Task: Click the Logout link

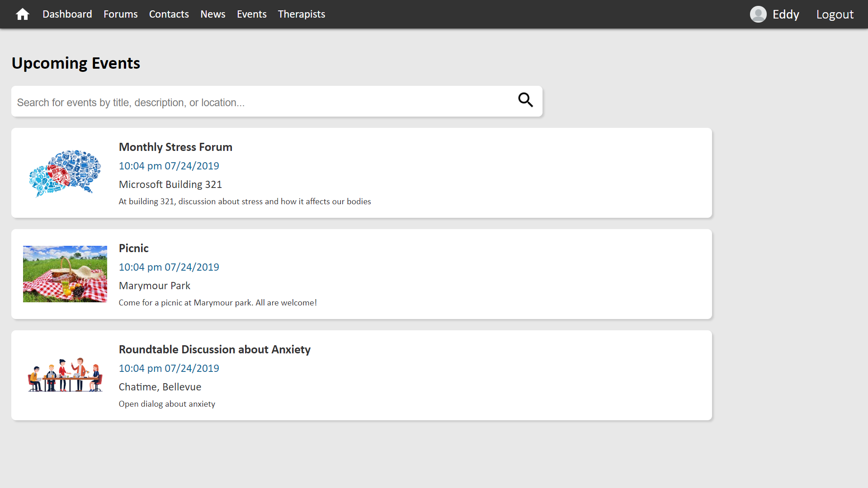Action: tap(835, 14)
